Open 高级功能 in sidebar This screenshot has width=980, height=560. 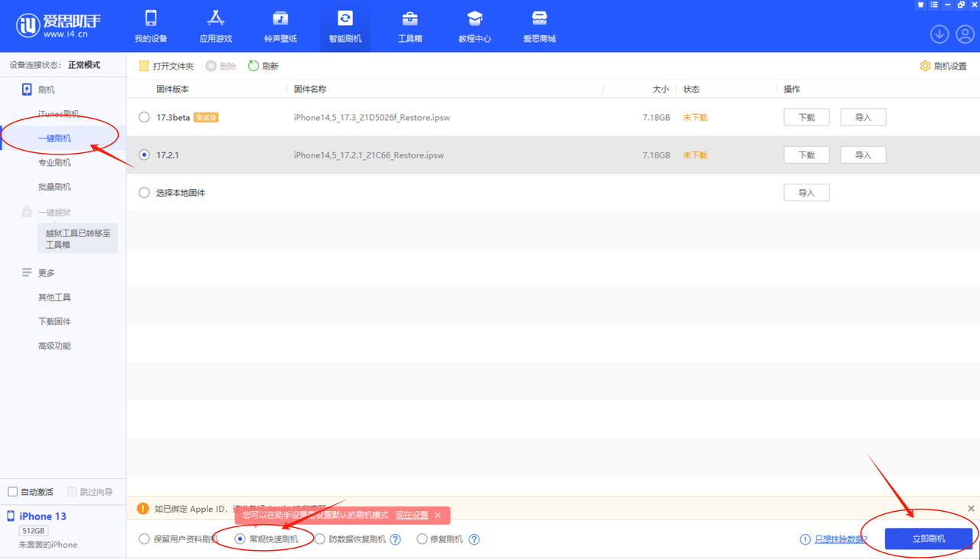54,346
